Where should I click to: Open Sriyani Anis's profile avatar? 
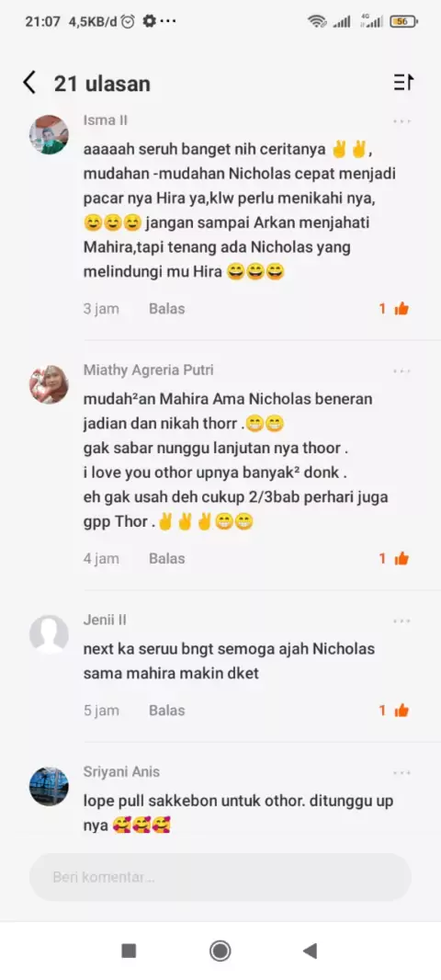(x=49, y=786)
